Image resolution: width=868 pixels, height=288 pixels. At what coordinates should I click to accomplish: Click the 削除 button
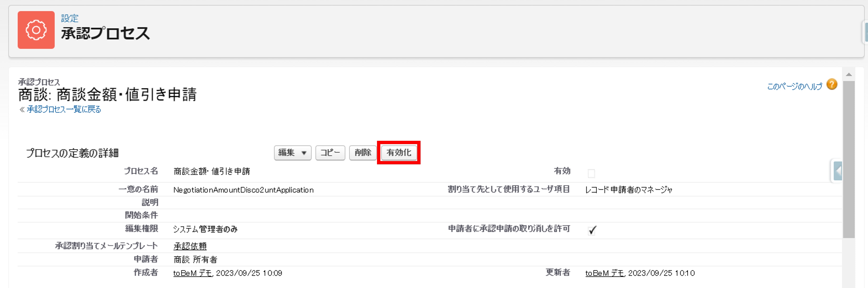point(362,153)
